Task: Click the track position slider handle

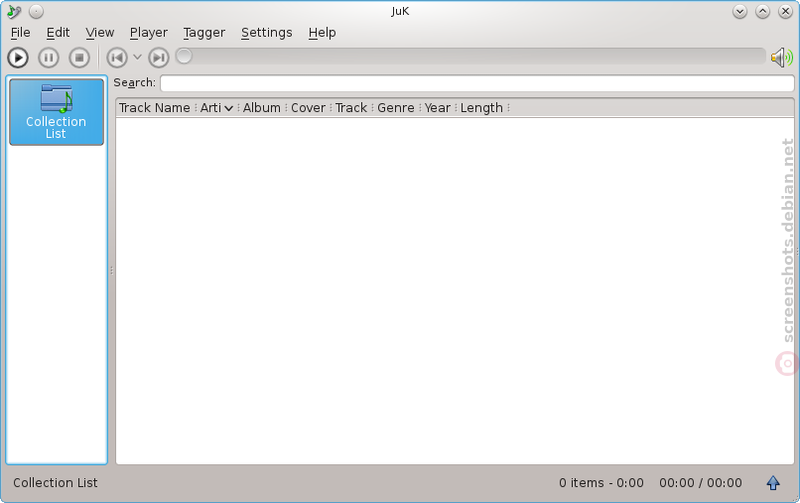Action: (184, 56)
